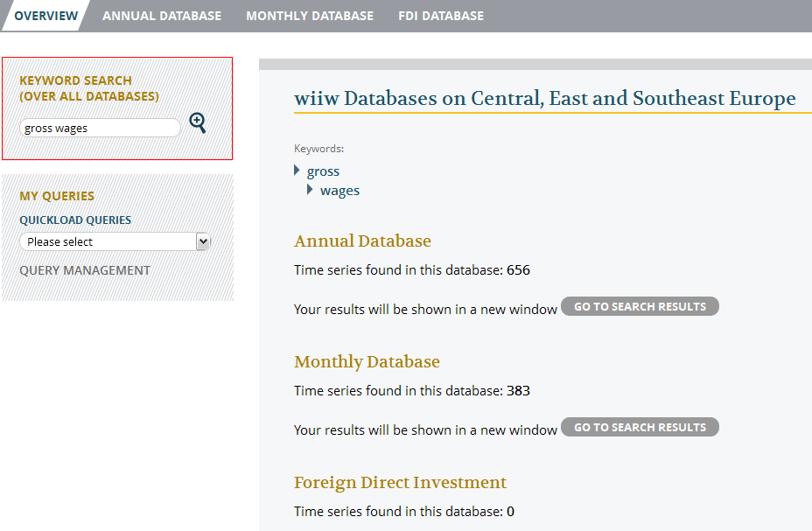The width and height of the screenshot is (812, 531).
Task: Click the Foreign Direct Investment heading
Action: (400, 482)
